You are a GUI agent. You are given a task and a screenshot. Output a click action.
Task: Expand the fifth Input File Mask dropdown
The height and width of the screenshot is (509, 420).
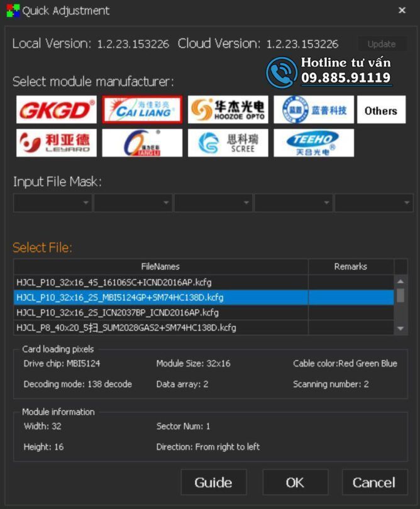(374, 203)
